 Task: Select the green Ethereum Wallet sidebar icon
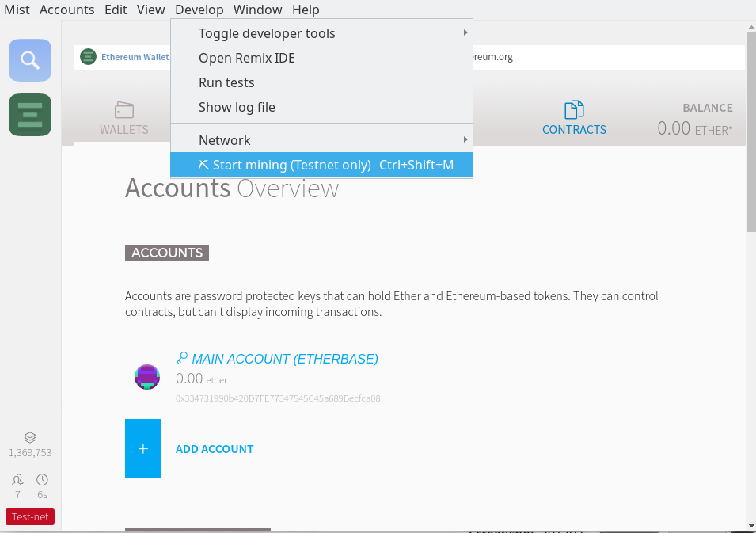point(30,115)
